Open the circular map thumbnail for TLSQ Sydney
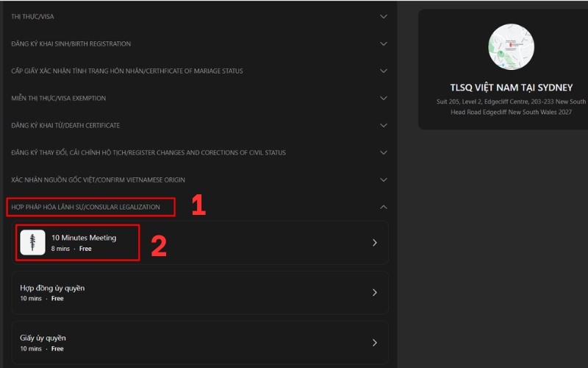This screenshot has height=368, width=588. (511, 46)
